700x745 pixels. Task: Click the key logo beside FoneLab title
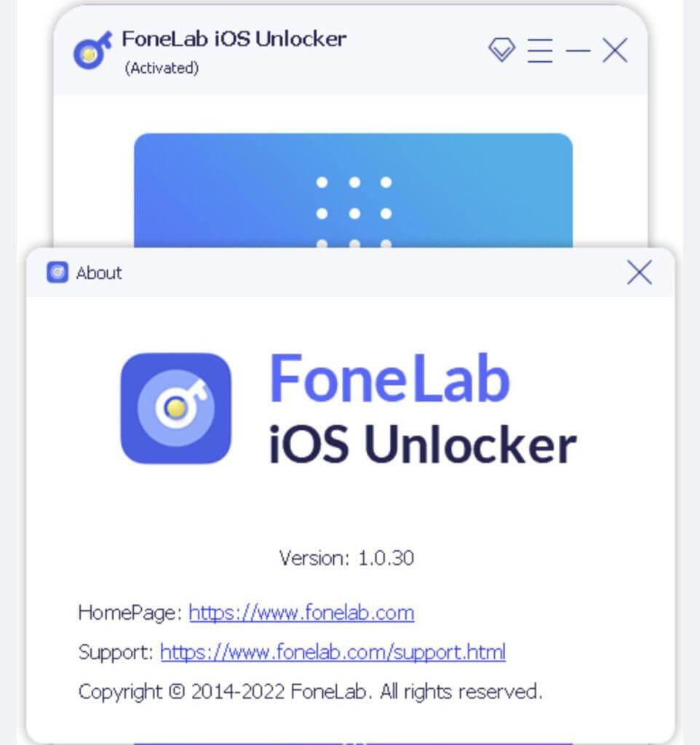(92, 50)
